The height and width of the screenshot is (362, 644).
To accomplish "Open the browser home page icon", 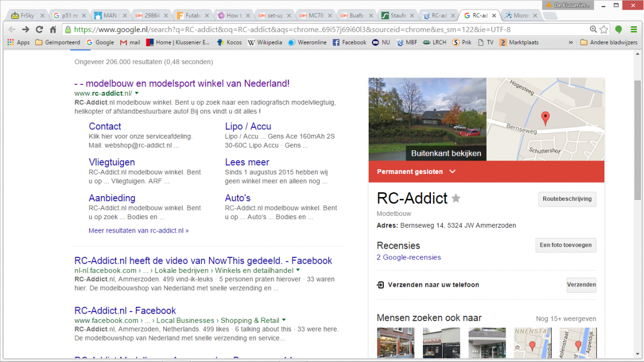I will tap(53, 30).
